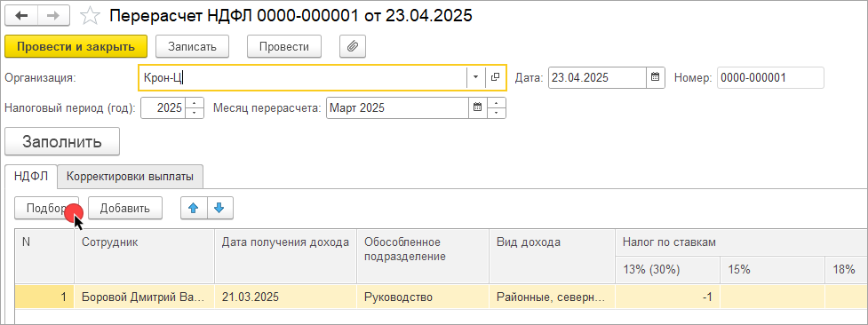Select the -1 tax value cell
The width and height of the screenshot is (868, 325).
tap(667, 297)
